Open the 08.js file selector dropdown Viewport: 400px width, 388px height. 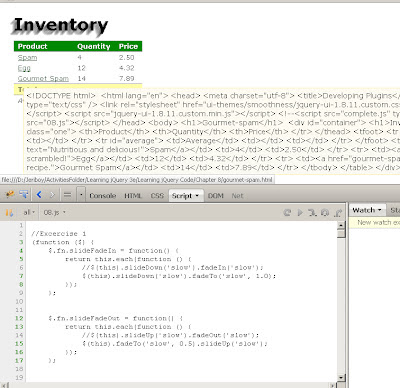click(54, 212)
